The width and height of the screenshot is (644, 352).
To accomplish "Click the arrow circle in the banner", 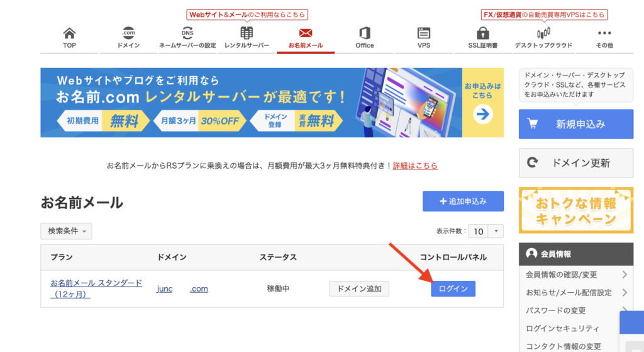I will [x=482, y=115].
